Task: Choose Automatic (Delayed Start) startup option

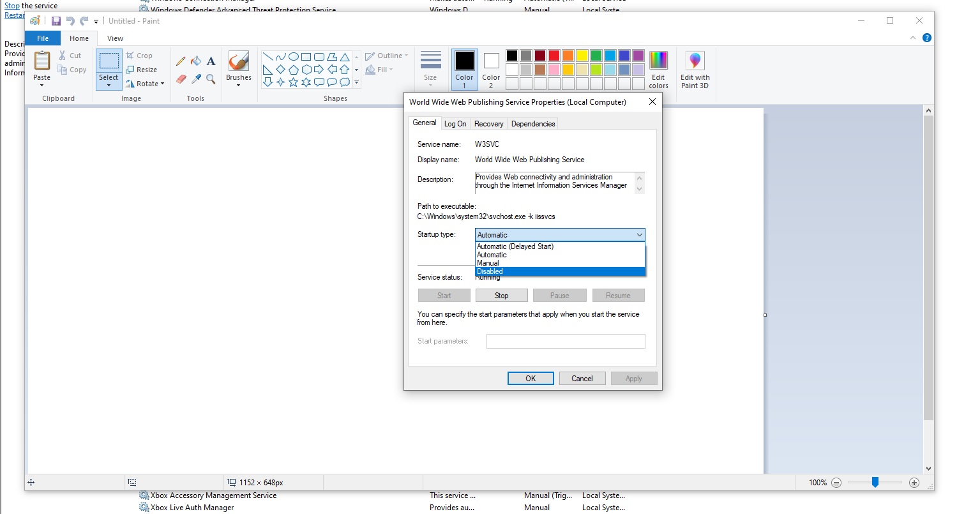Action: [x=561, y=246]
